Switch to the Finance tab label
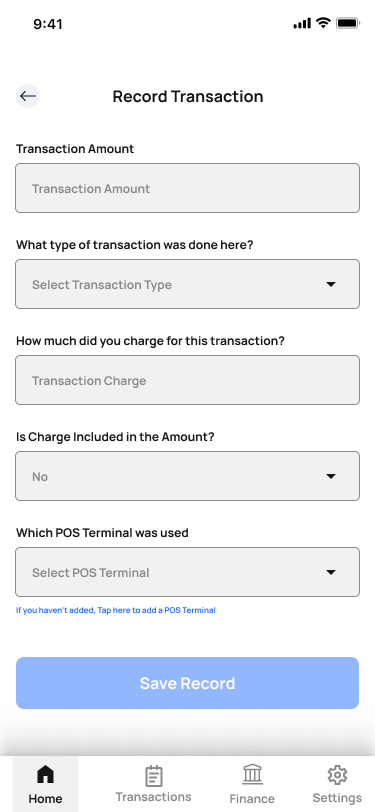Image resolution: width=375 pixels, height=812 pixels. point(252,799)
